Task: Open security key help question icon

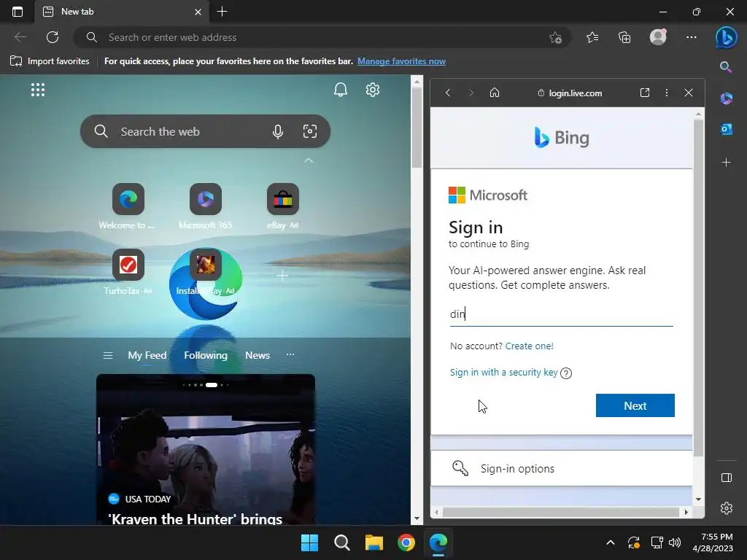Action: pyautogui.click(x=566, y=373)
